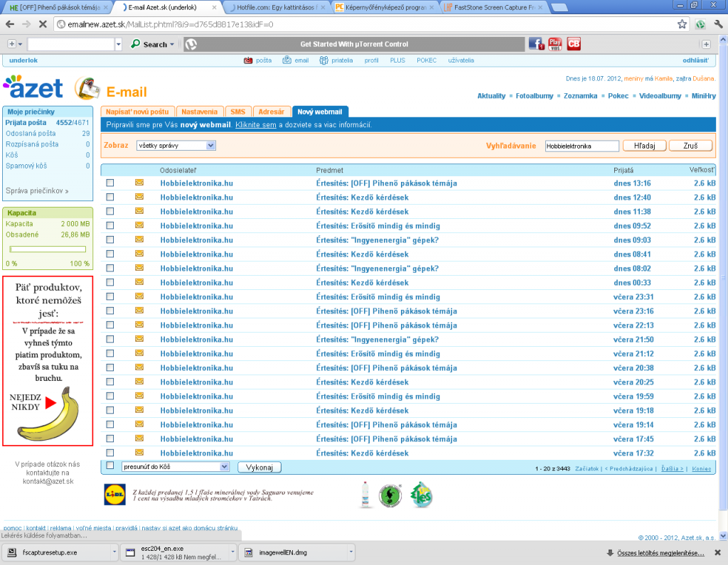Click the email icon in the top nav
Image resolution: width=728 pixels, height=565 pixels.
(x=287, y=60)
